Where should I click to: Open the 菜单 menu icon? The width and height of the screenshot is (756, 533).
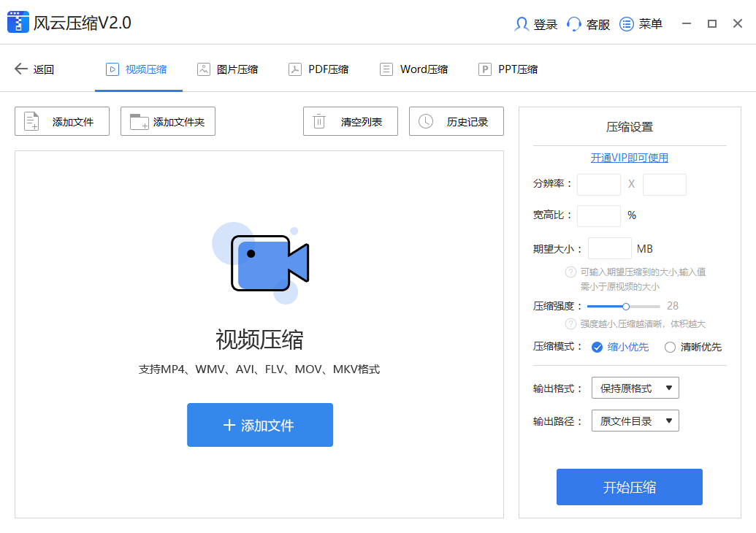[x=627, y=23]
